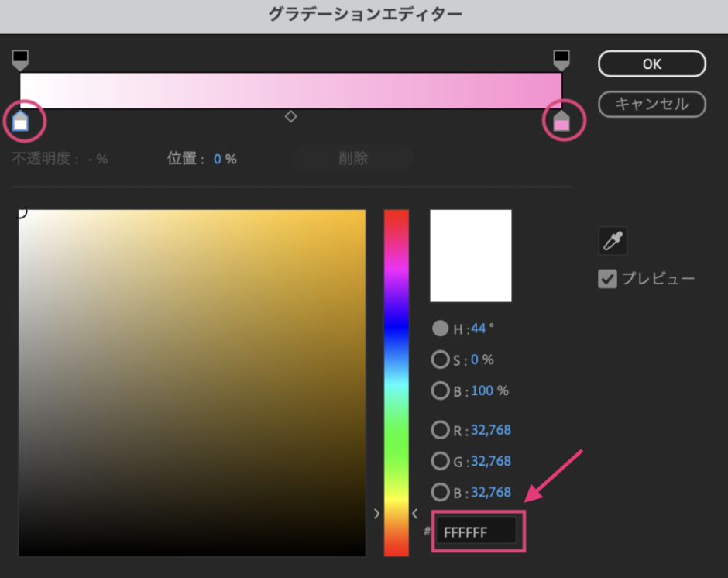This screenshot has height=578, width=728.
Task: Click the FFFFFF hex code input field
Action: pos(478,531)
